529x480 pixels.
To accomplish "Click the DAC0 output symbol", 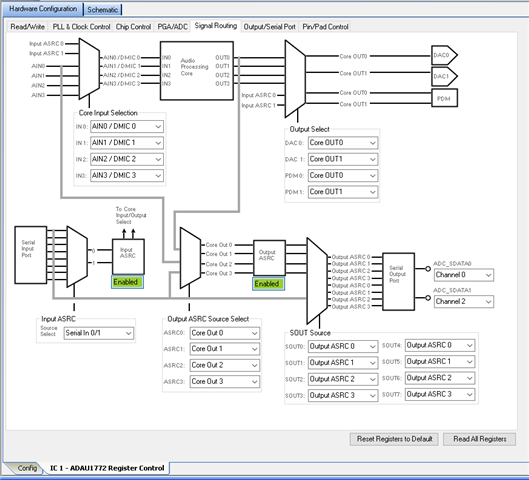I will pyautogui.click(x=444, y=55).
